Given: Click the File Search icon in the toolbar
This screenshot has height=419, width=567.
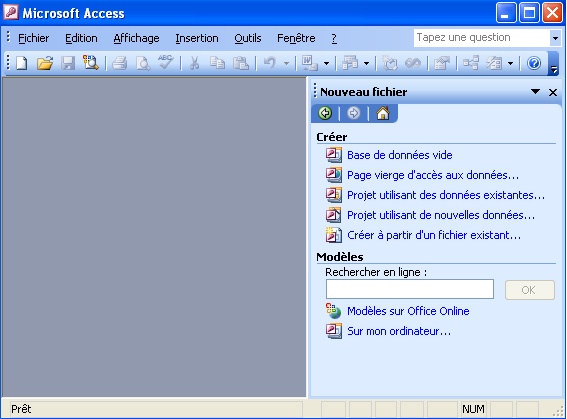Looking at the screenshot, I should point(91,63).
